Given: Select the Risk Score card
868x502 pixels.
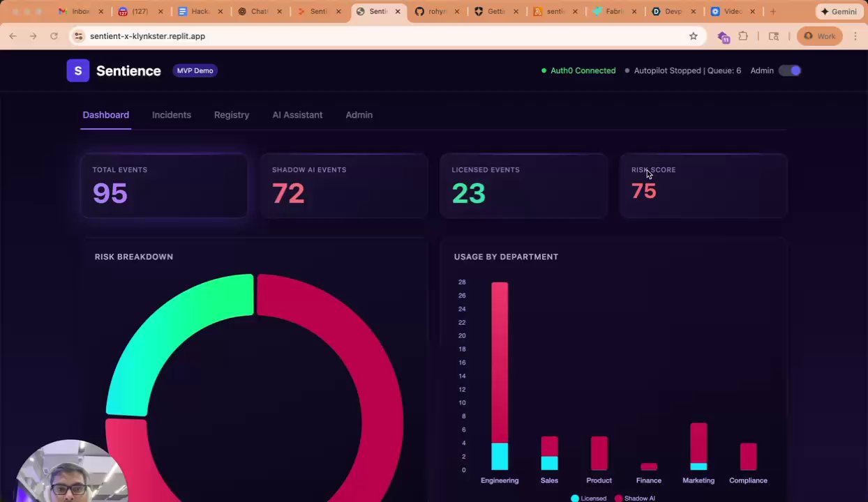Looking at the screenshot, I should [x=703, y=186].
